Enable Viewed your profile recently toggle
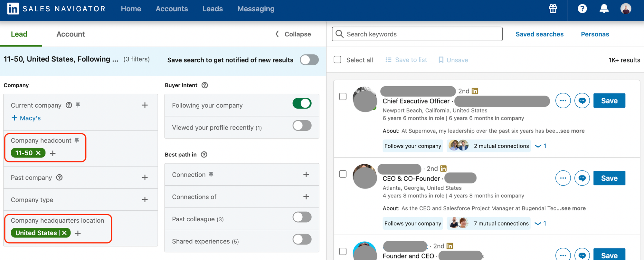This screenshot has height=260, width=644. 302,126
